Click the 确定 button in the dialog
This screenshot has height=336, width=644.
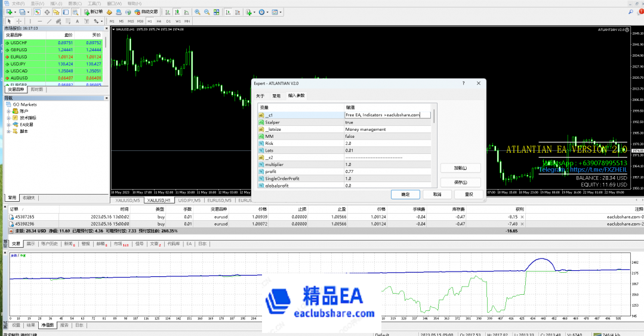(405, 195)
